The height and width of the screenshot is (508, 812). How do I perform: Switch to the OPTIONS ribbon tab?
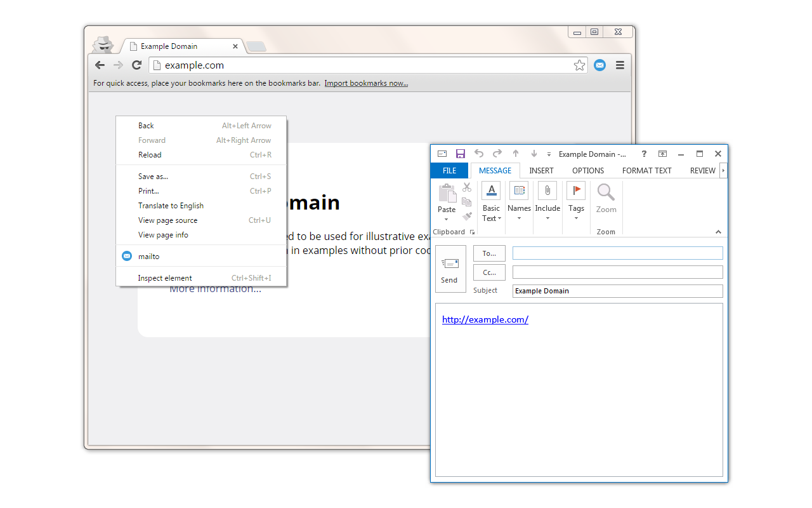(588, 170)
